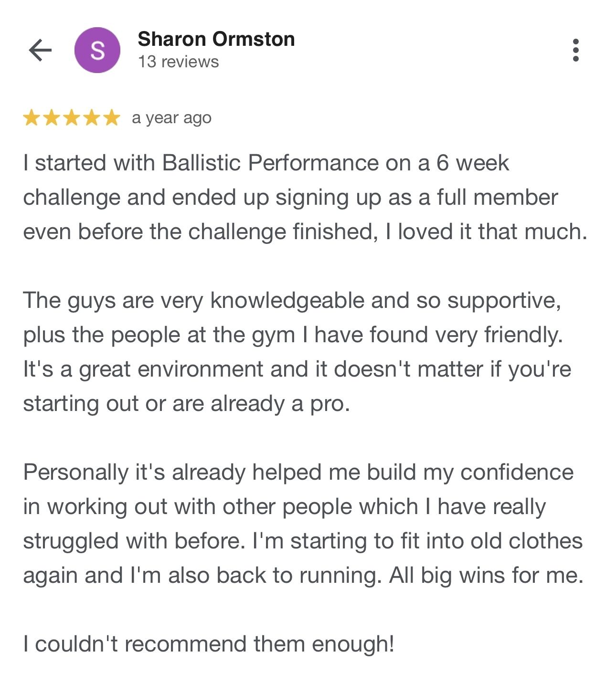This screenshot has height=673, width=616.
Task: Click the fifth rating star
Action: (x=112, y=117)
